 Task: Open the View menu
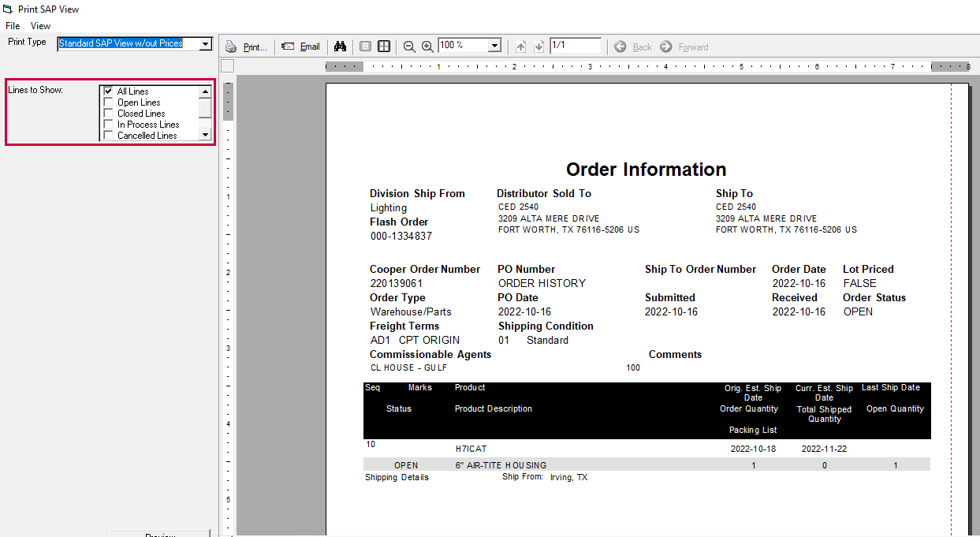[40, 26]
